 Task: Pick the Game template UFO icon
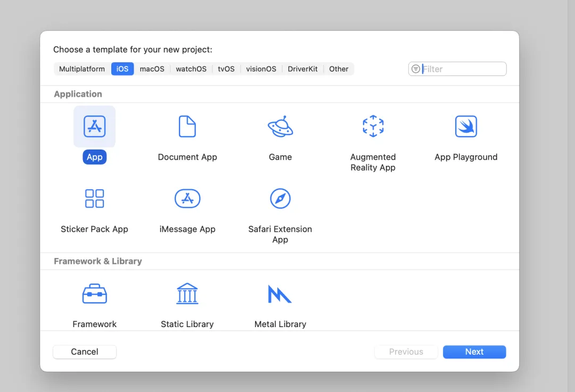coord(280,127)
